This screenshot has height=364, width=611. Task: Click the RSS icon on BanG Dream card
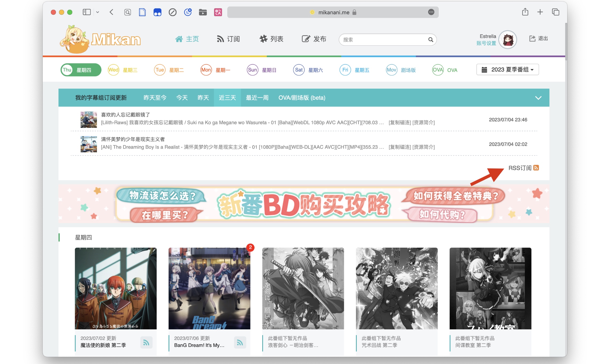[x=240, y=343]
